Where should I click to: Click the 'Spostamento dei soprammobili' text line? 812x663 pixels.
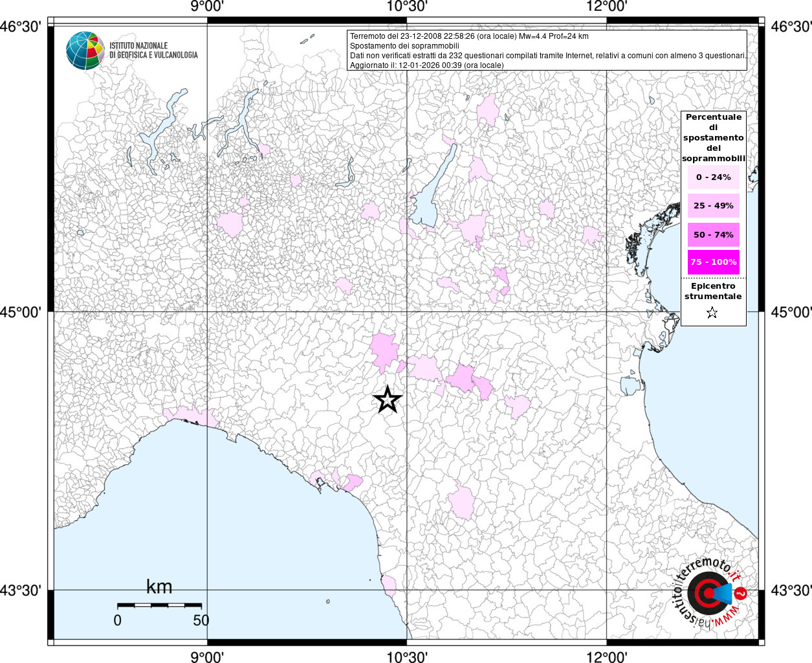coord(404,46)
